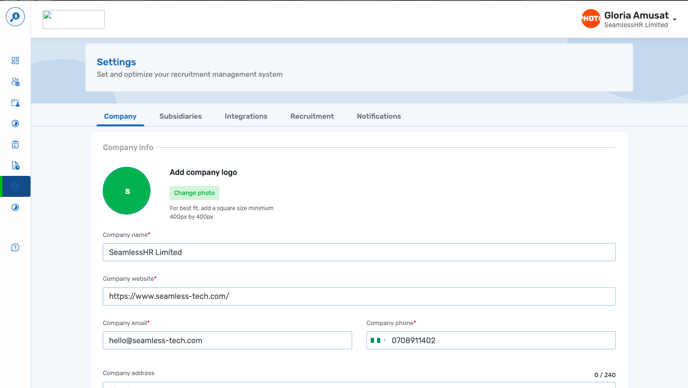Click the Change photo button
688x388 pixels.
194,193
